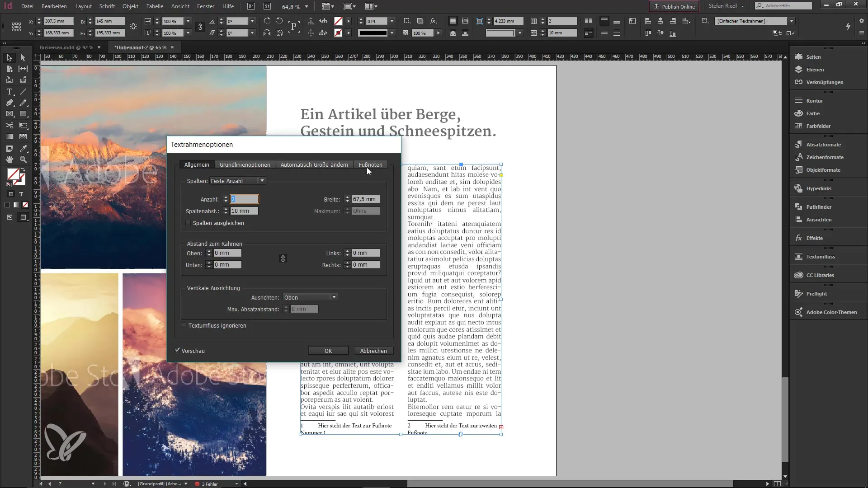Click the Adobe-Hilfe search field

click(x=783, y=6)
